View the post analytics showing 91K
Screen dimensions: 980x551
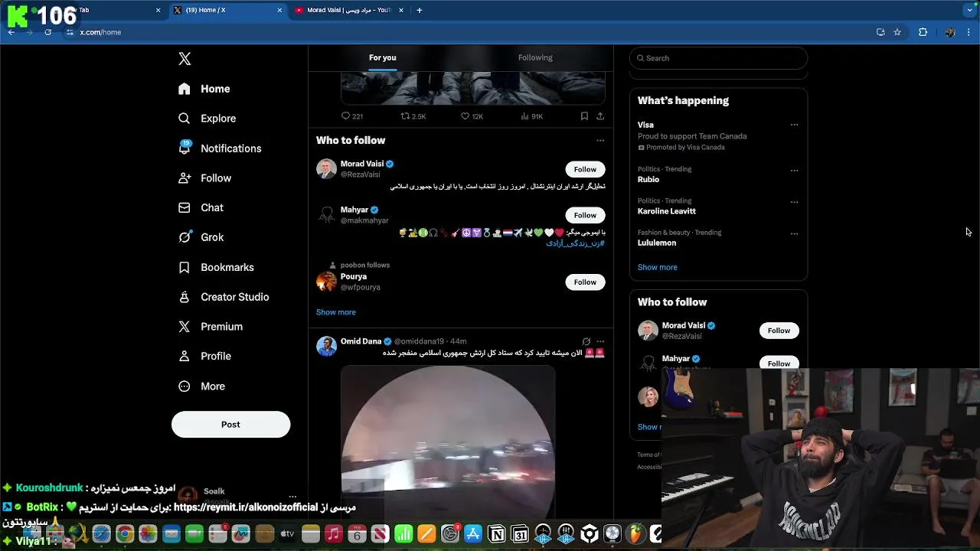click(x=531, y=116)
